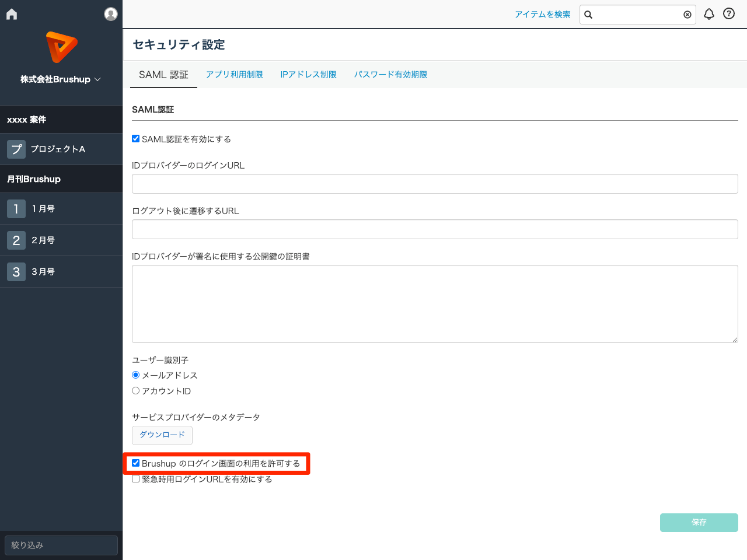Click the home icon in top left
Screen dimensions: 747x560
coord(11,13)
